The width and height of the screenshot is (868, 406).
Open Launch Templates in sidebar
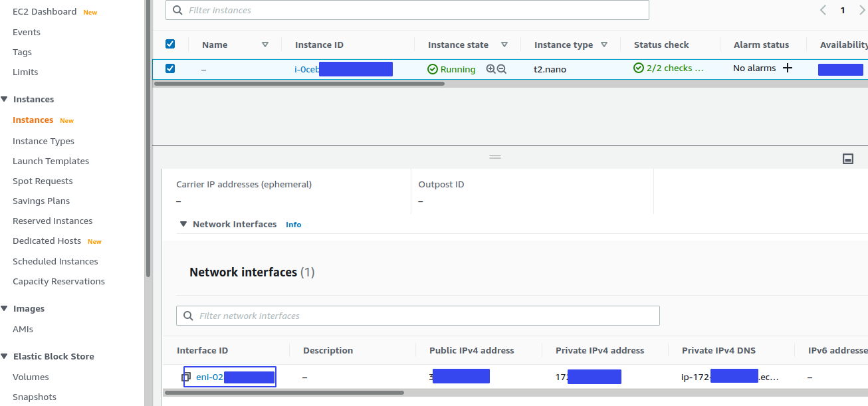point(51,161)
